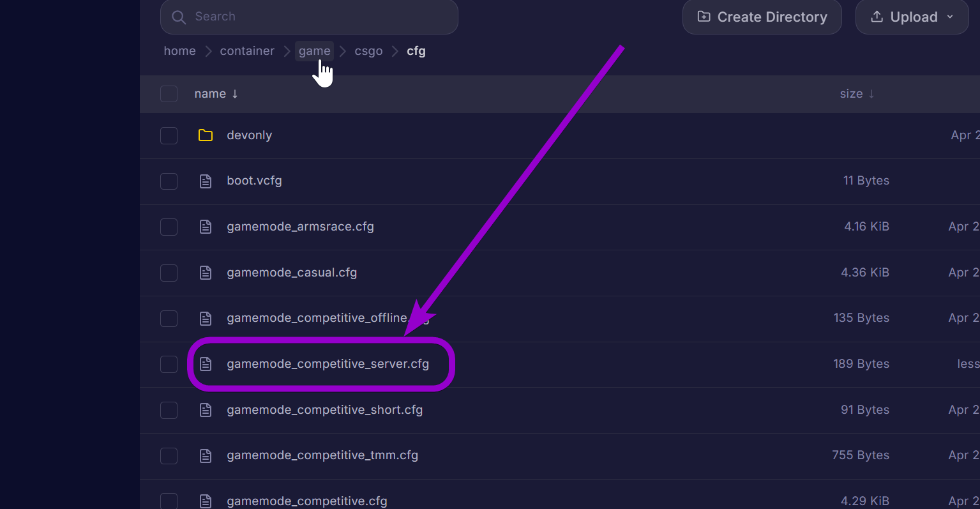Image resolution: width=980 pixels, height=509 pixels.
Task: Navigate to the csgo breadcrumb
Action: (x=368, y=50)
